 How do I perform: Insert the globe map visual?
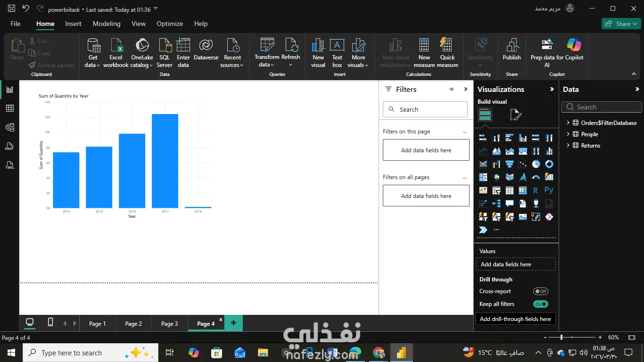496,177
